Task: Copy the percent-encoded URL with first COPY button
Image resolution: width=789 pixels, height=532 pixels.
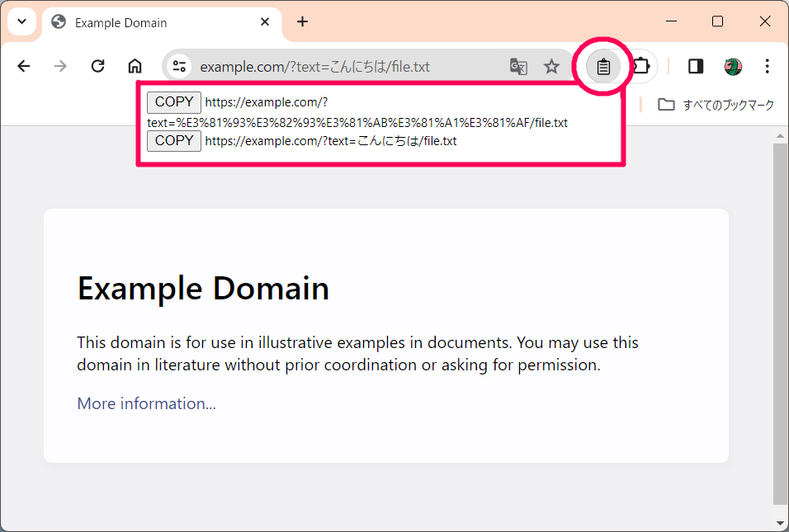Action: (x=173, y=102)
